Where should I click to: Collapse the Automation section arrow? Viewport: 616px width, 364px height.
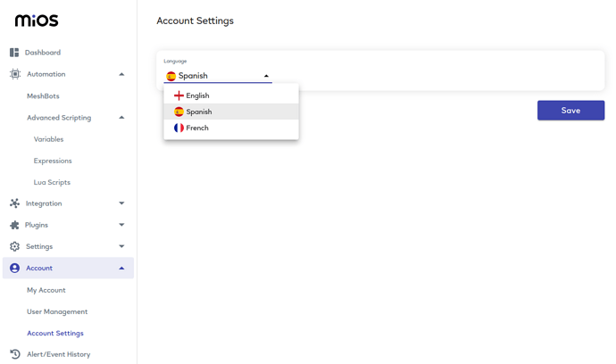tap(121, 74)
